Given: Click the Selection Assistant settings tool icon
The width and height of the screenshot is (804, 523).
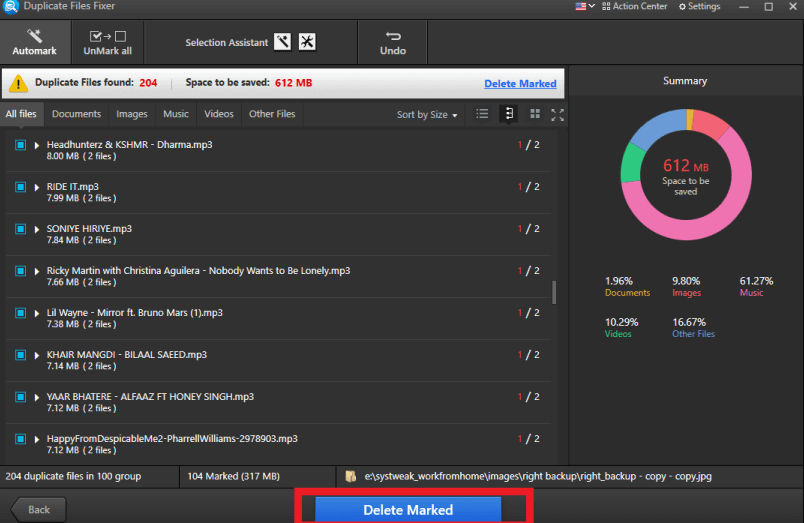Looking at the screenshot, I should 307,42.
